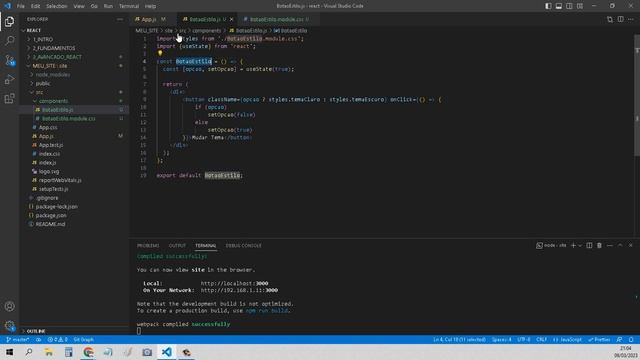Toggle the primary side bar layout icon
The image size is (640, 360).
click(x=548, y=6)
